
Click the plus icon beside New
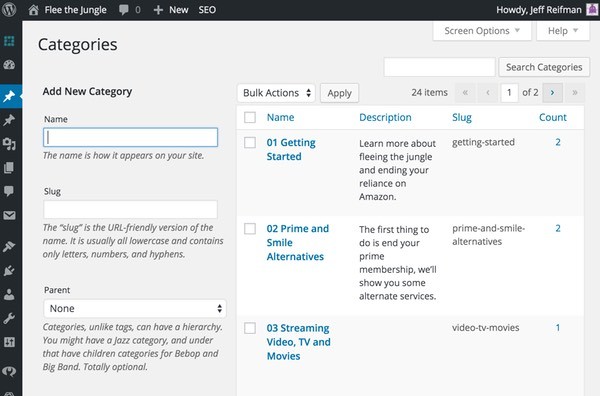point(158,10)
